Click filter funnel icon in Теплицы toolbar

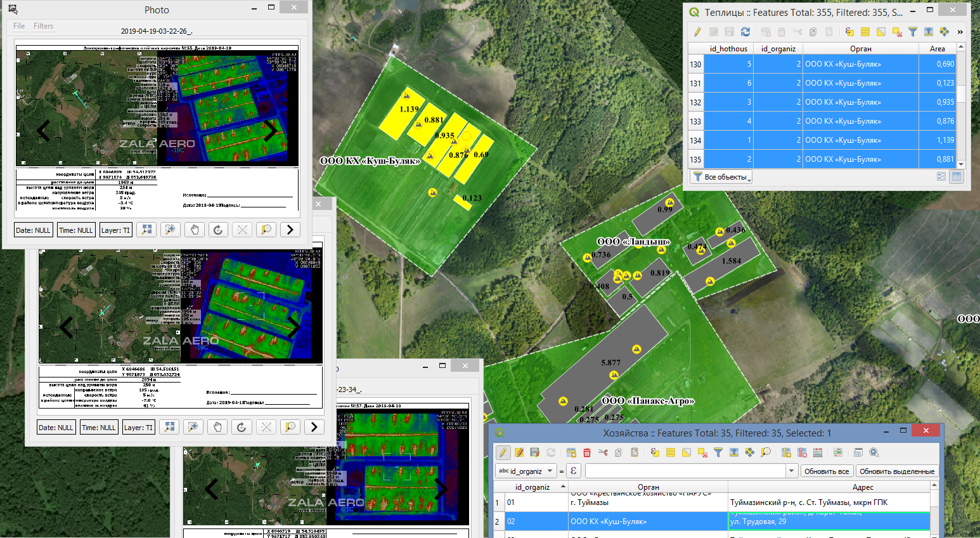tap(912, 31)
